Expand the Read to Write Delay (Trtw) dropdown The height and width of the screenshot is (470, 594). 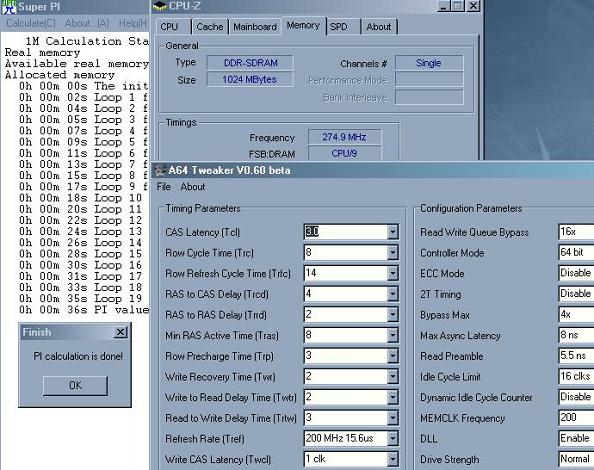point(392,418)
